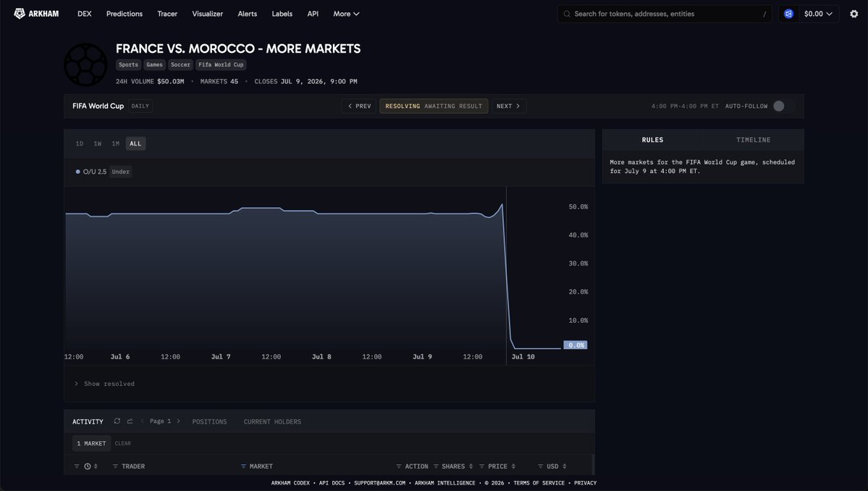Click the Fifa World Cup tag
The width and height of the screenshot is (868, 491).
coord(221,64)
